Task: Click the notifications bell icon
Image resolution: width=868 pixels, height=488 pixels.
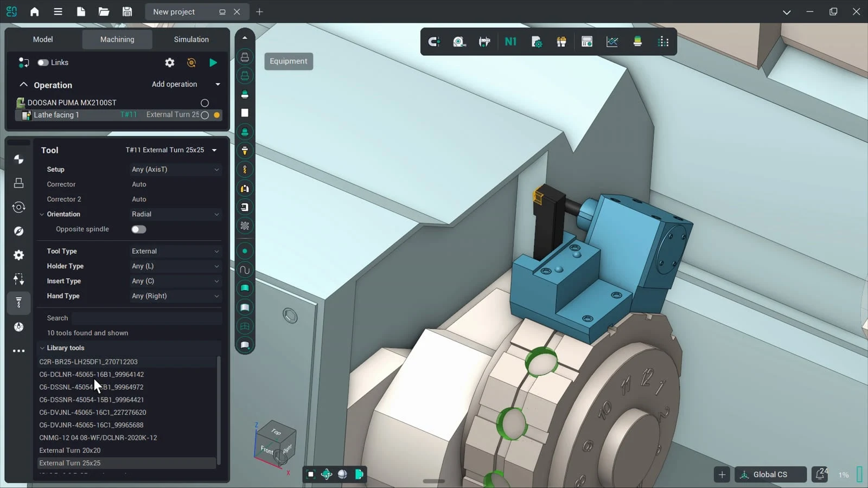Action: pyautogui.click(x=821, y=474)
